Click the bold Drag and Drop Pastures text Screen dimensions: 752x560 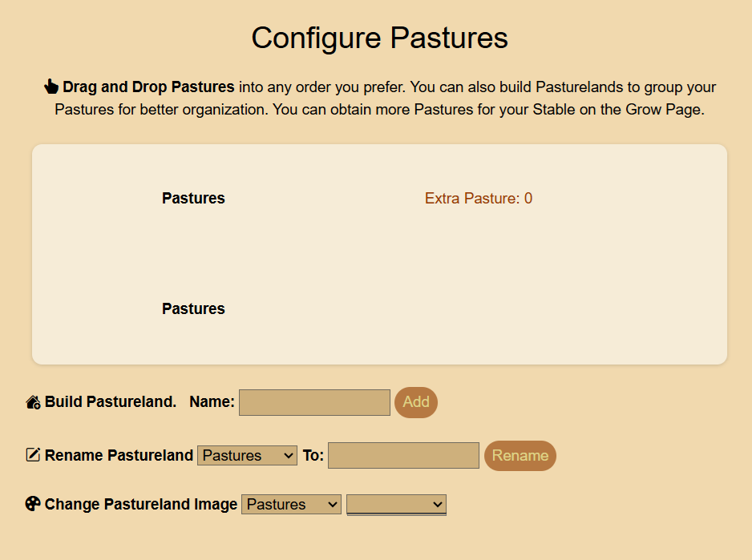click(148, 87)
